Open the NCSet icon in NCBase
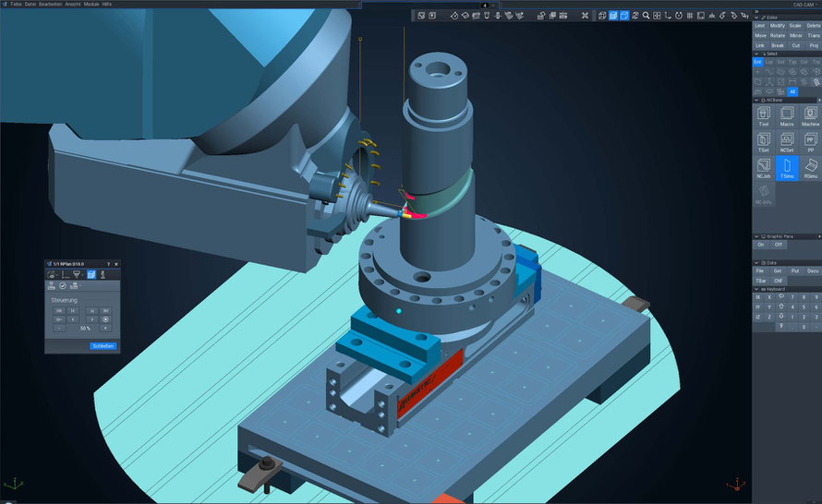822x504 pixels. click(787, 142)
